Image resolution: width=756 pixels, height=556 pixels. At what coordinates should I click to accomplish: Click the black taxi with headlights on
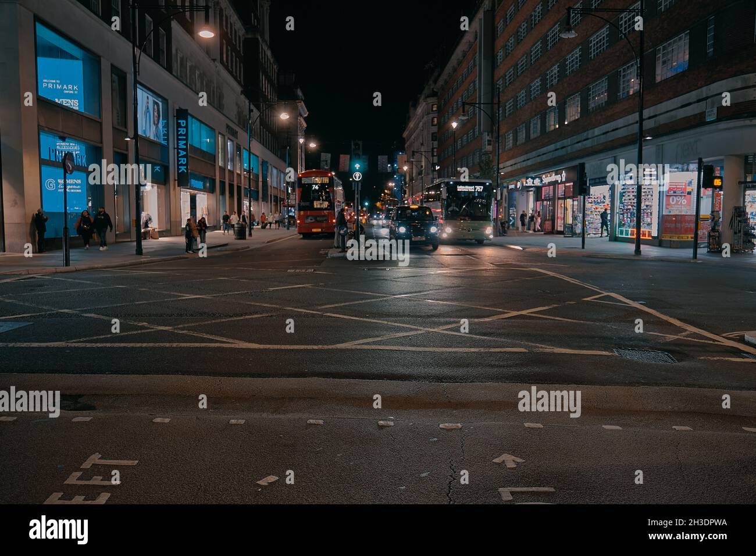tap(413, 227)
